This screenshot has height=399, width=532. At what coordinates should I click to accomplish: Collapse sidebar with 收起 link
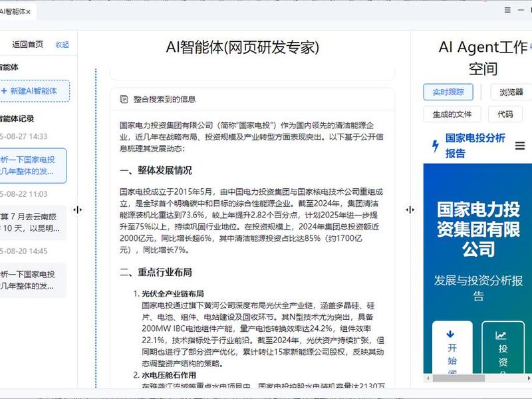click(x=62, y=45)
